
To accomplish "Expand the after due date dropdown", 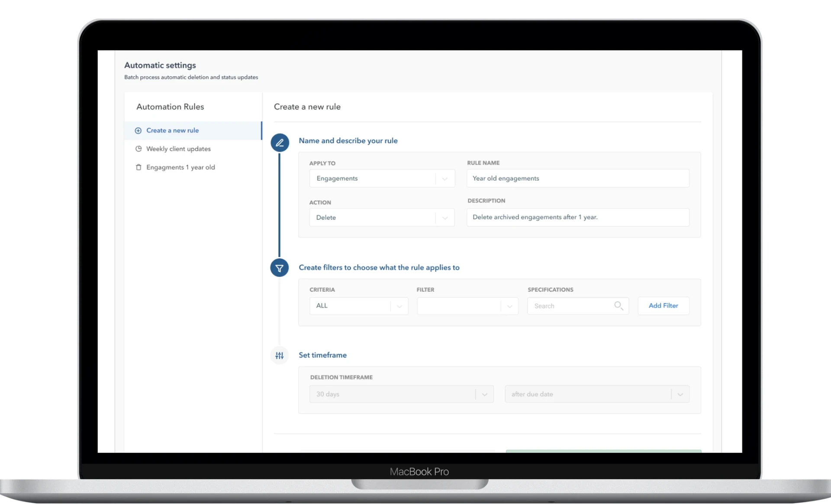I will pyautogui.click(x=597, y=394).
